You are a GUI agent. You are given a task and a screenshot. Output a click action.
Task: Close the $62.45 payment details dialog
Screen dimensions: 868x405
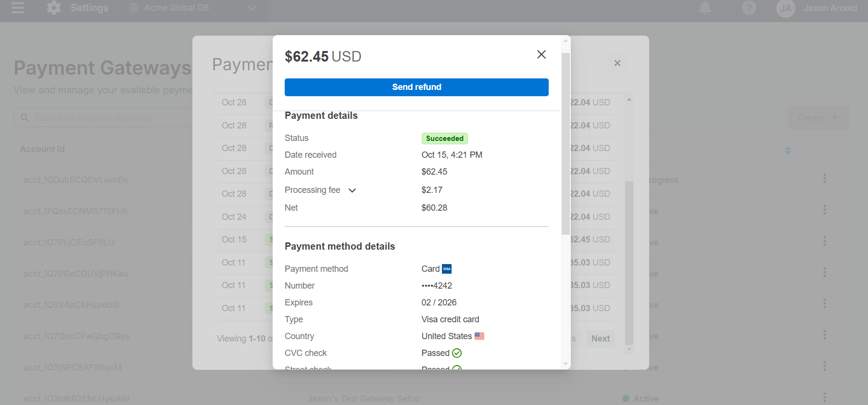(541, 55)
